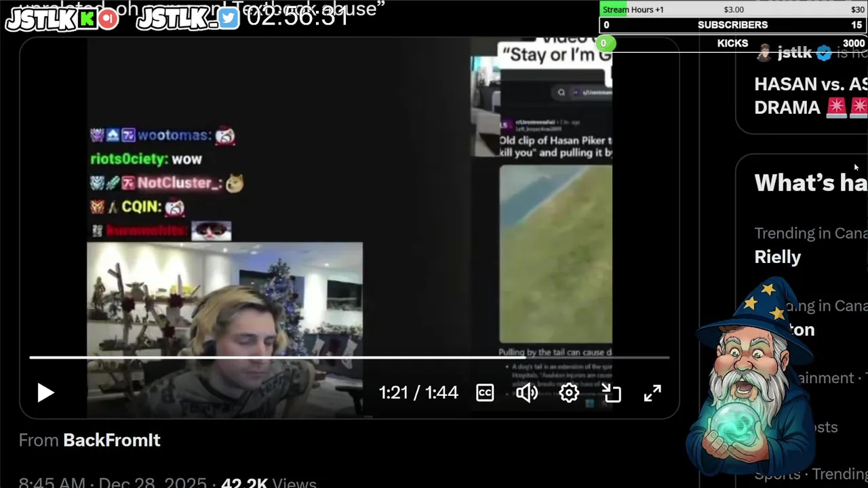
Task: Click the 42.2K Views count
Action: [x=269, y=483]
